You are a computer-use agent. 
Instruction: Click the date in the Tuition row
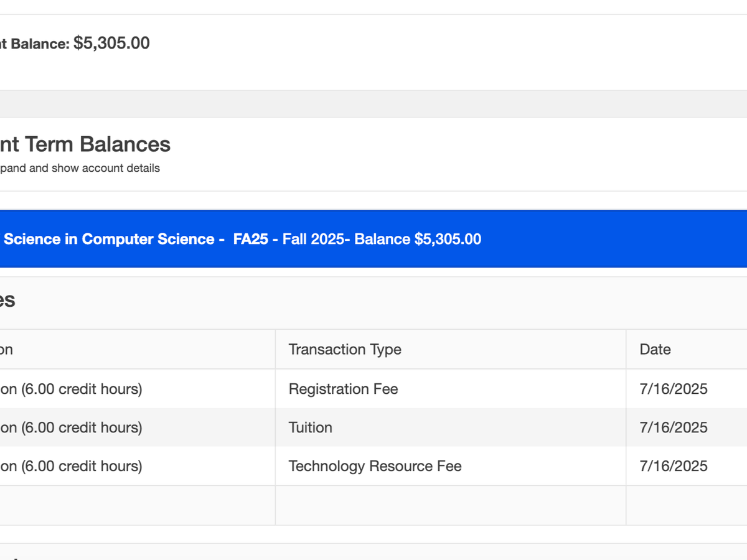pos(673,428)
